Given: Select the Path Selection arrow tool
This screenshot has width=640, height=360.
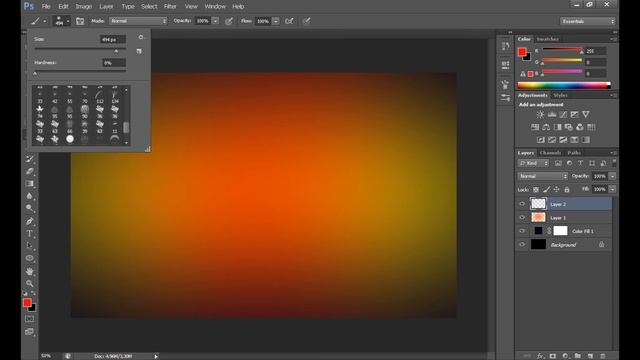Looking at the screenshot, I should pyautogui.click(x=29, y=246).
